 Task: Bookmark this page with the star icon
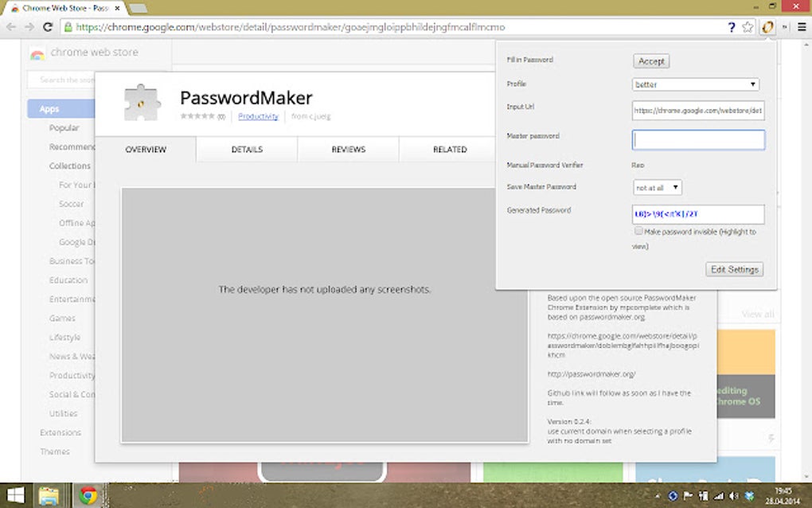pyautogui.click(x=747, y=26)
